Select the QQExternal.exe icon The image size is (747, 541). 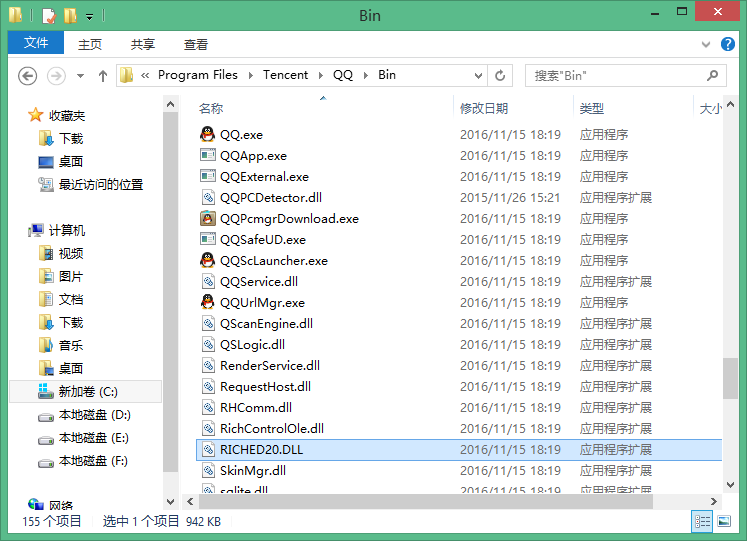point(208,176)
